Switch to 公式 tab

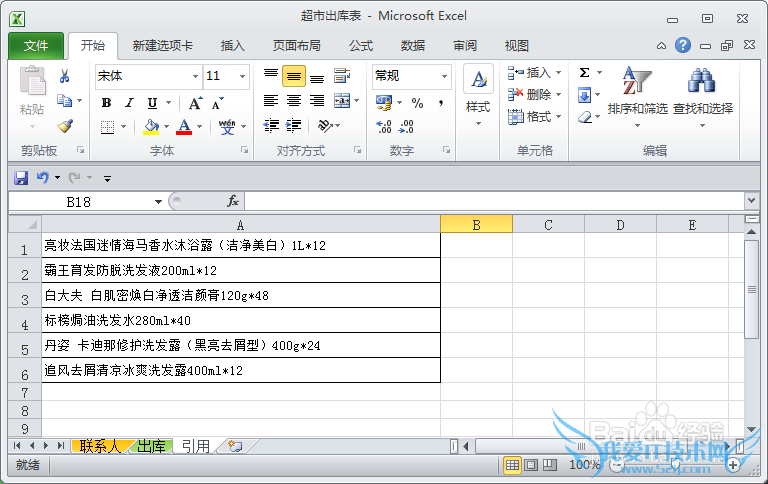coord(361,46)
